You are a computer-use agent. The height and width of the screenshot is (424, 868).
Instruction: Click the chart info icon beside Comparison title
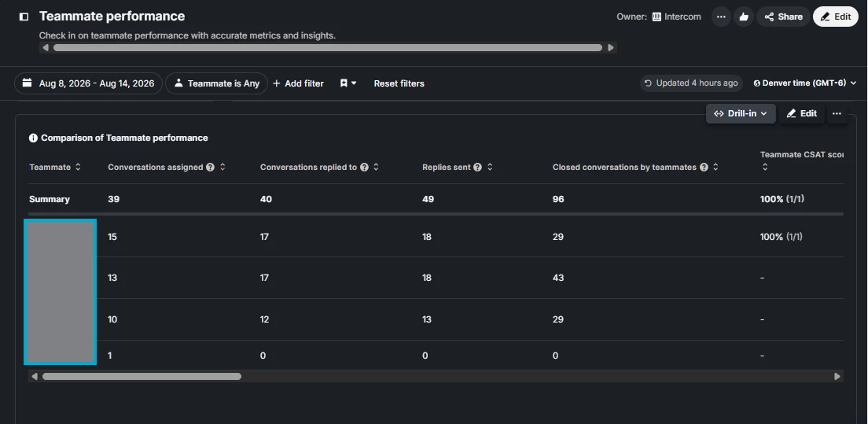click(x=33, y=138)
